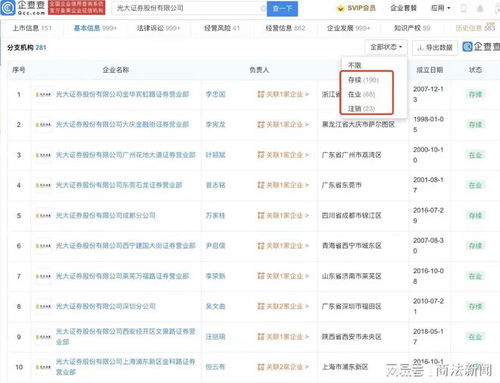
Task: Open the SVIP会员 crown link
Action: tap(356, 8)
